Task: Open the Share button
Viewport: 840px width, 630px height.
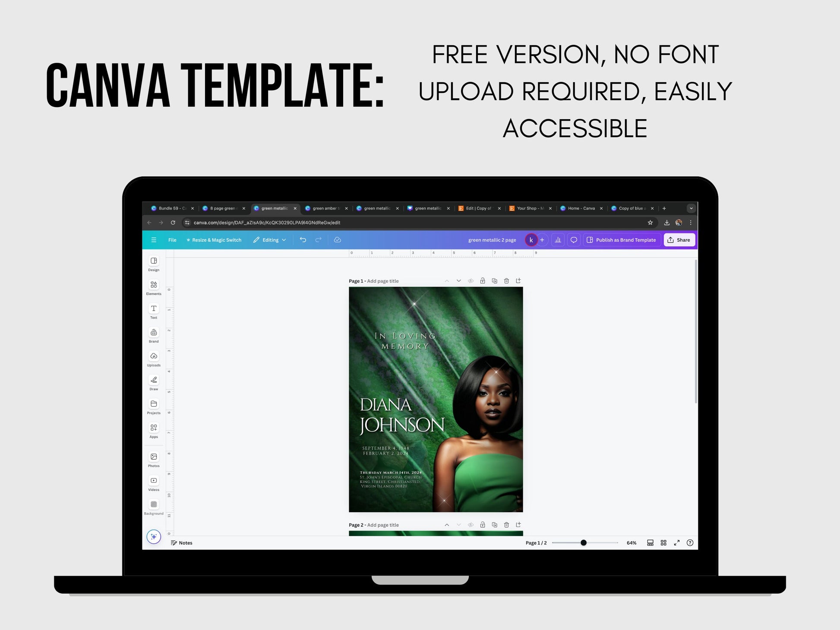Action: [681, 240]
